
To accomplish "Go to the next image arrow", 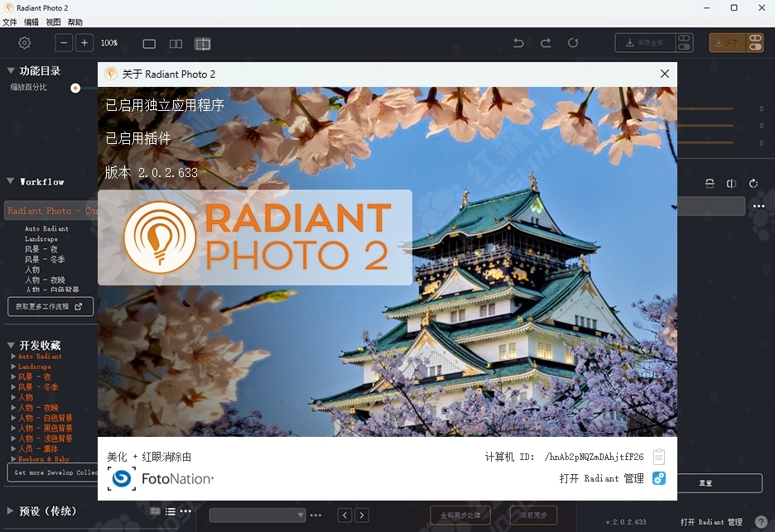I will (x=362, y=515).
